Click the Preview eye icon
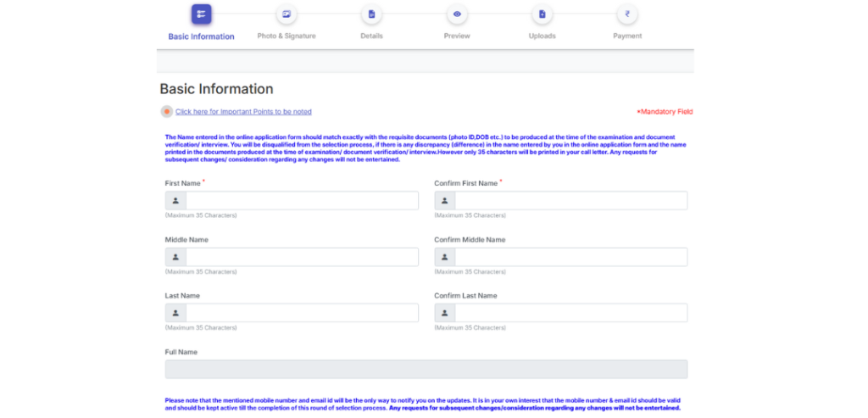Viewport: 868px width, 418px height. tap(457, 14)
